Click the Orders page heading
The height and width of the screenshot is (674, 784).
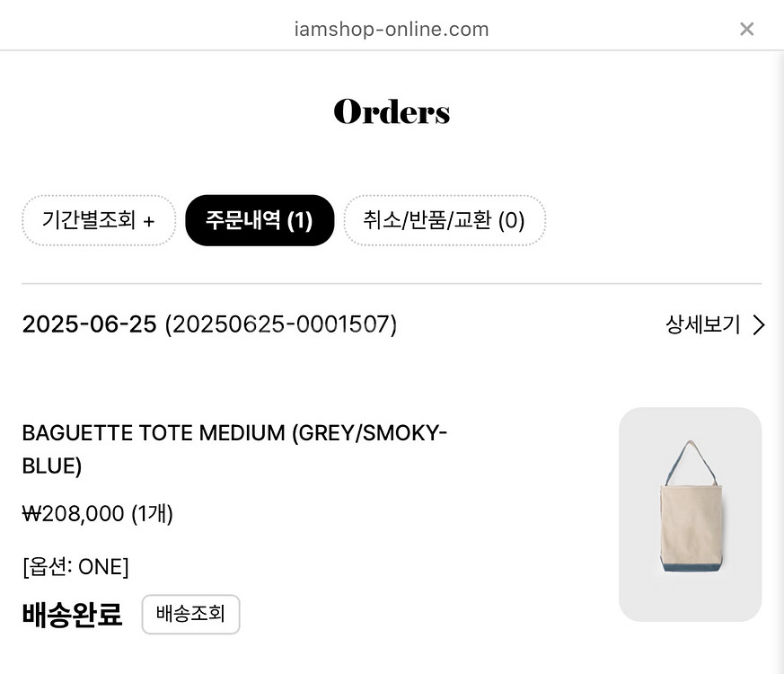tap(392, 111)
